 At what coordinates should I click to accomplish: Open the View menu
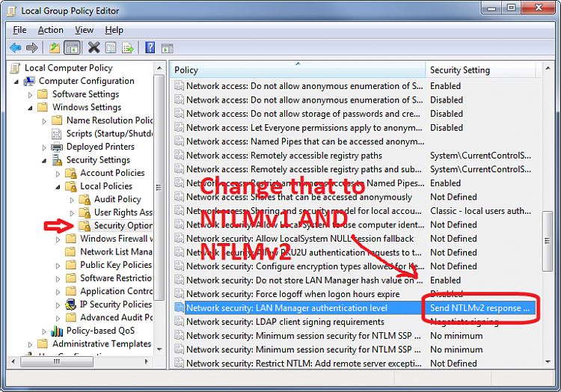(x=84, y=30)
